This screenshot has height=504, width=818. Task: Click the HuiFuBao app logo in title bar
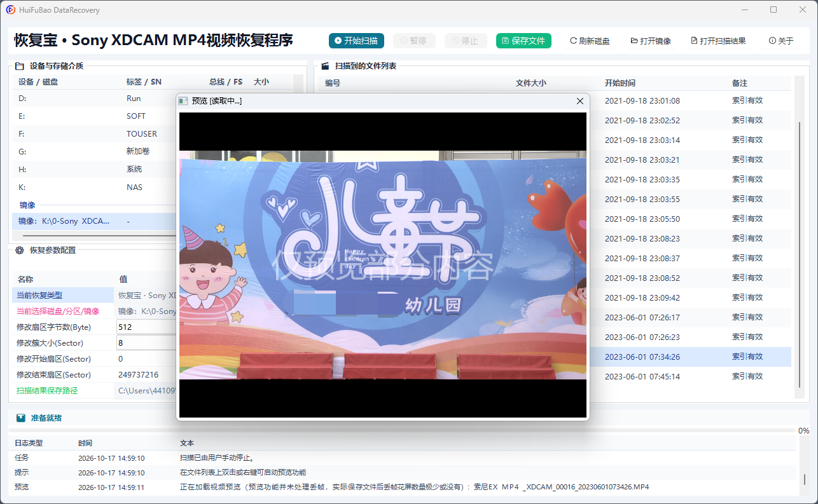pos(11,10)
